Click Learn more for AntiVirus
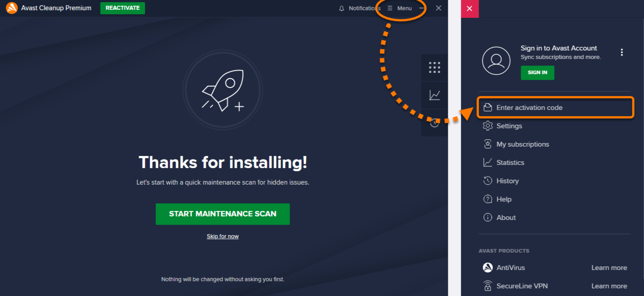Image resolution: width=644 pixels, height=296 pixels. pos(609,268)
